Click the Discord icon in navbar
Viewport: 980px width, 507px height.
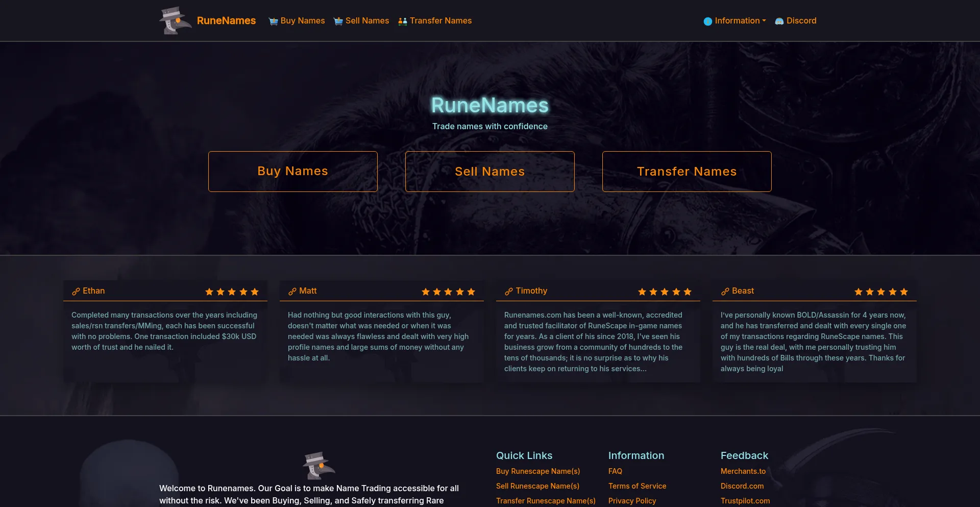click(779, 21)
